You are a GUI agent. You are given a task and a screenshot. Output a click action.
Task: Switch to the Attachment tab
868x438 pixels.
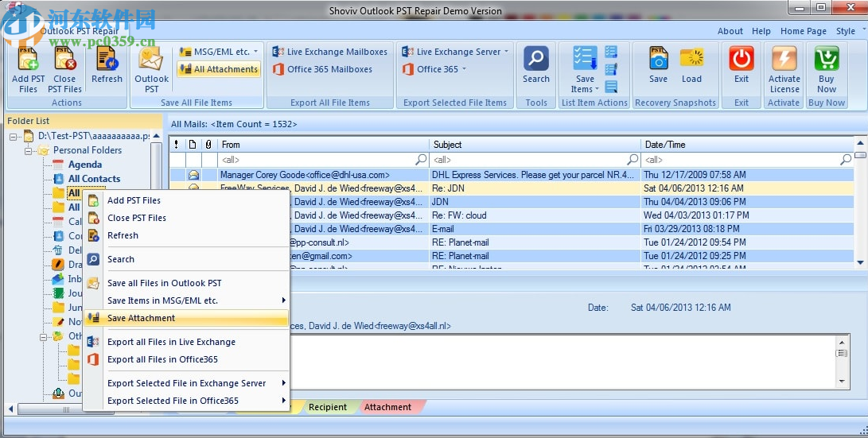(387, 407)
